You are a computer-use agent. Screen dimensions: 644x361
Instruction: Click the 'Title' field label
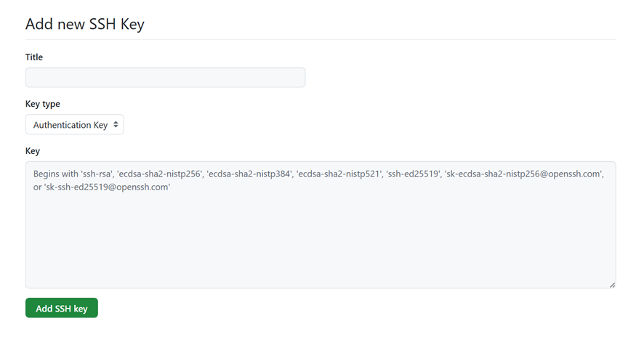[x=34, y=57]
